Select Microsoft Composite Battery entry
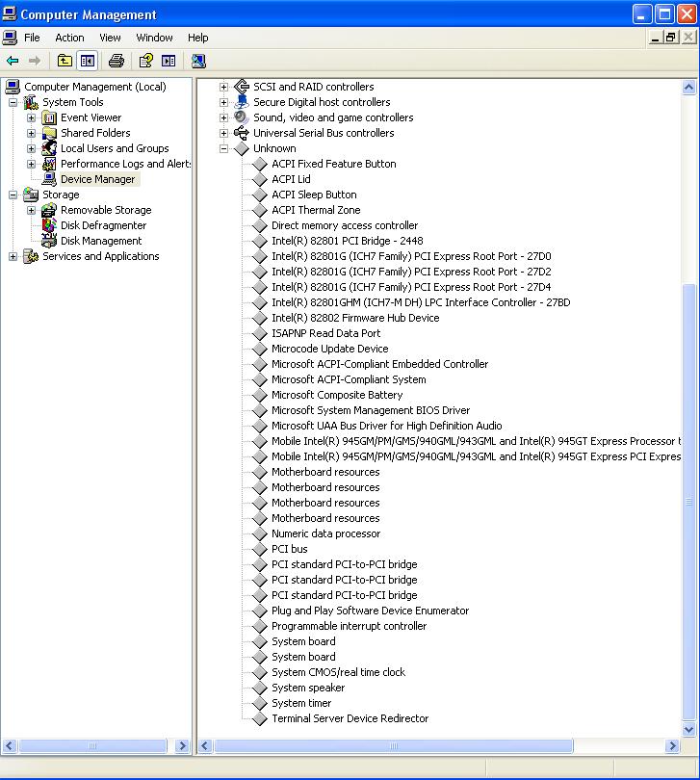Image resolution: width=700 pixels, height=780 pixels. tap(337, 395)
